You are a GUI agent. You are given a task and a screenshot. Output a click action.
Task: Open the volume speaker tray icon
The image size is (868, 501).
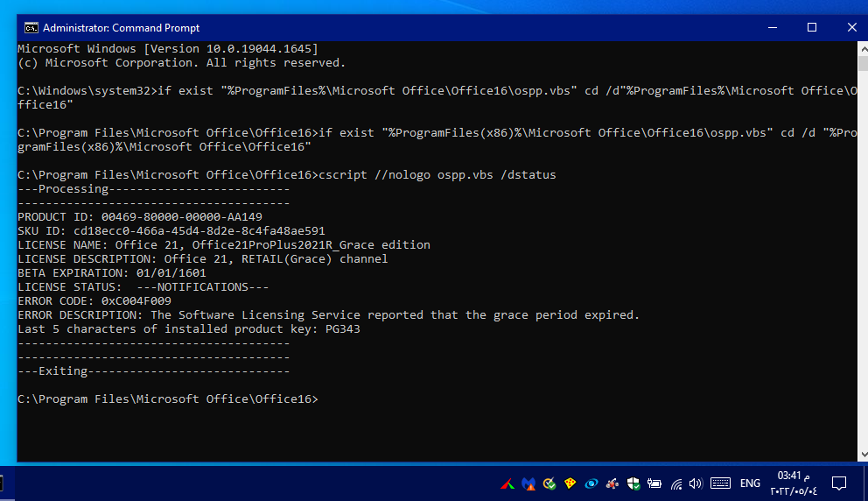point(696,483)
